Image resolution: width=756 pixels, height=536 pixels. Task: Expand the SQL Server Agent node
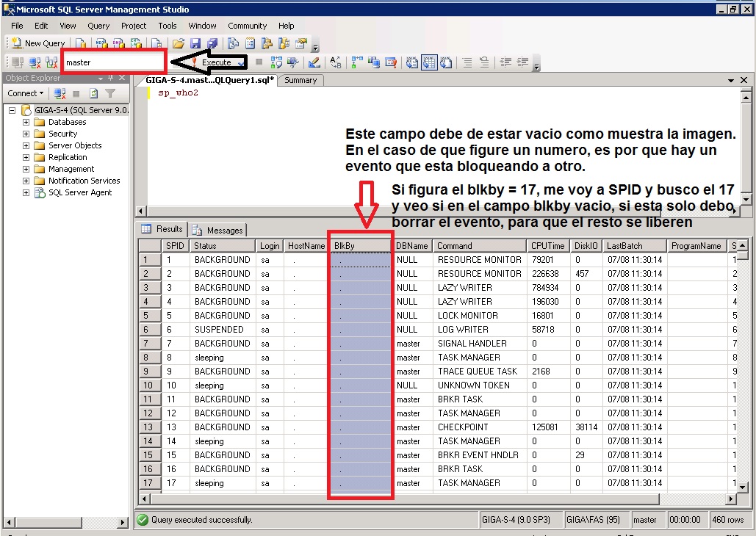tap(26, 192)
